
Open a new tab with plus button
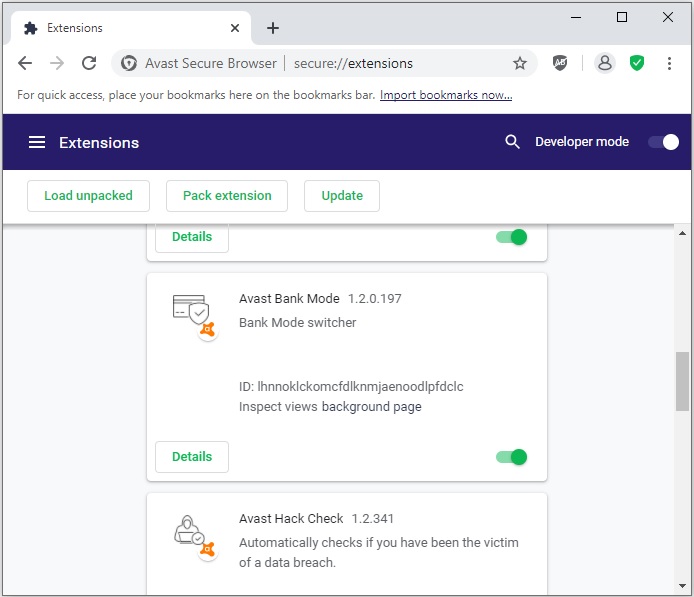[x=273, y=28]
